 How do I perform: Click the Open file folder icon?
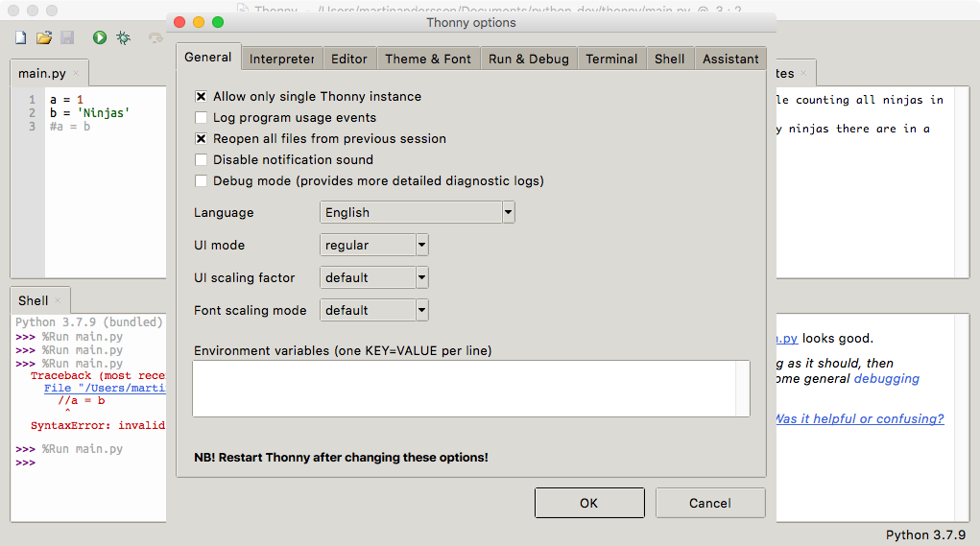pos(44,37)
